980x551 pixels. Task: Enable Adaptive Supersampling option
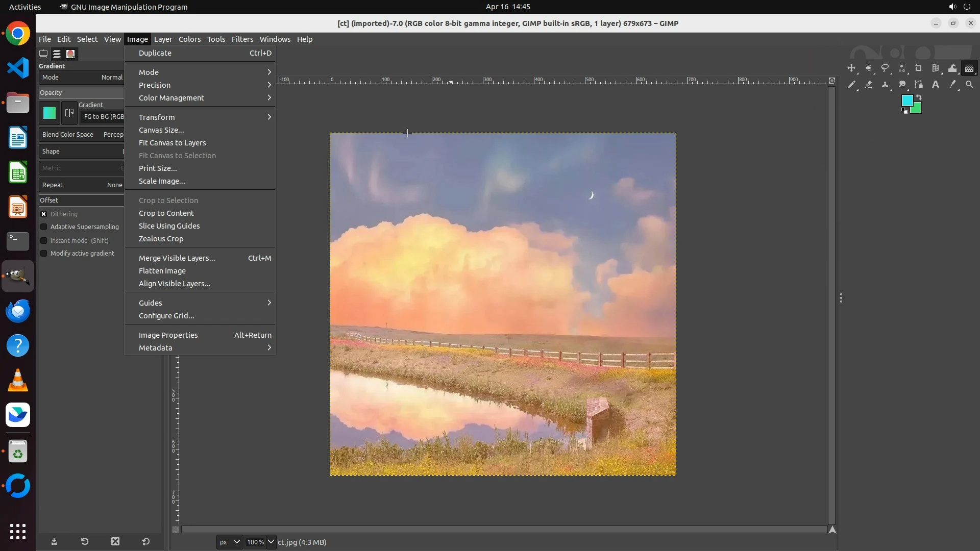click(x=44, y=227)
